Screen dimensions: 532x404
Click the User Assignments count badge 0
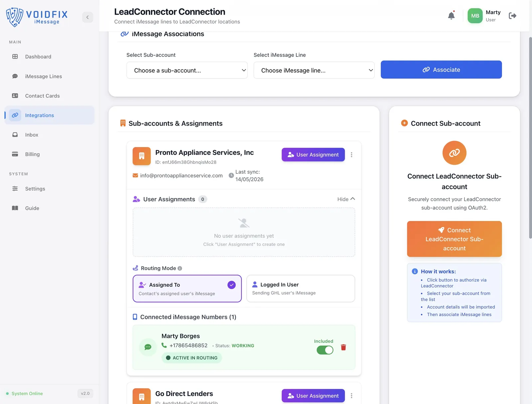202,199
